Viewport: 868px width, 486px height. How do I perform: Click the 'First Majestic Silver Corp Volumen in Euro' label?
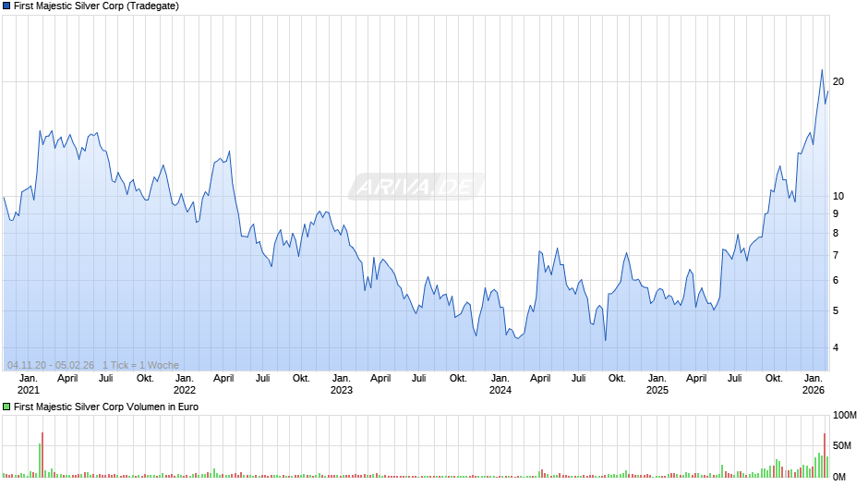(106, 407)
